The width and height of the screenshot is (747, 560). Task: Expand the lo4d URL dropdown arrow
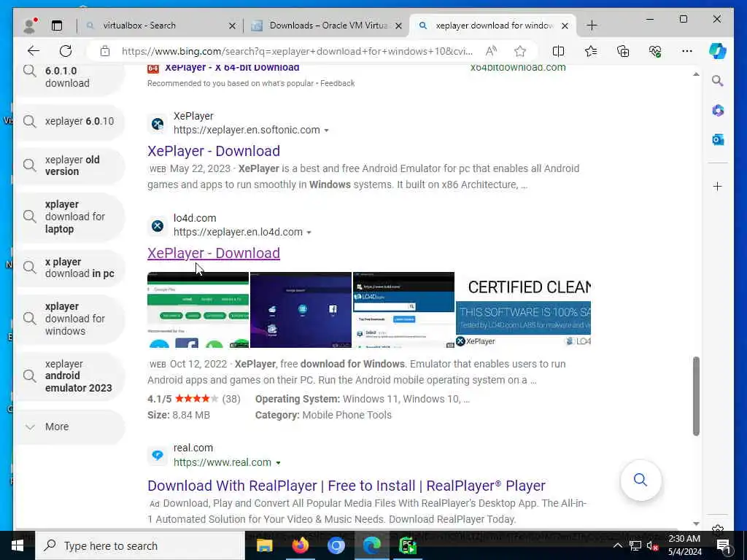[x=309, y=233]
